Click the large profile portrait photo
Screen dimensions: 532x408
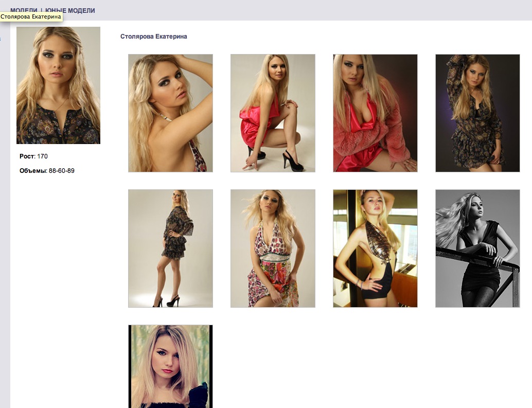(x=58, y=85)
